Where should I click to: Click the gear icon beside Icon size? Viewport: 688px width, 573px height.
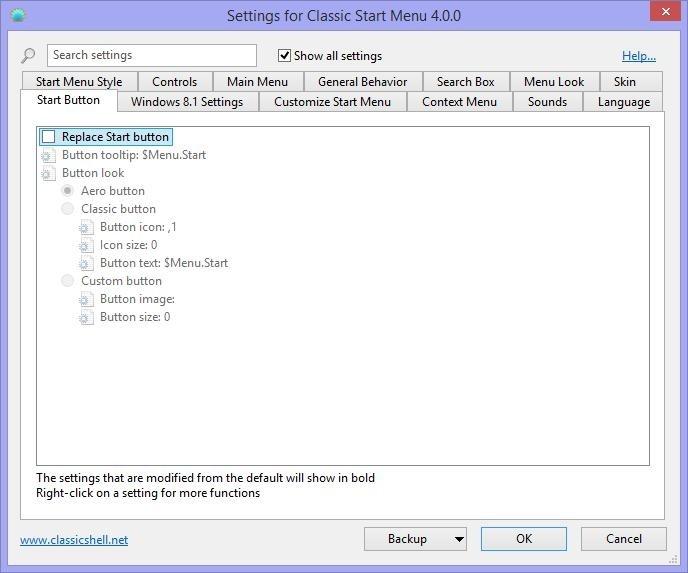86,245
